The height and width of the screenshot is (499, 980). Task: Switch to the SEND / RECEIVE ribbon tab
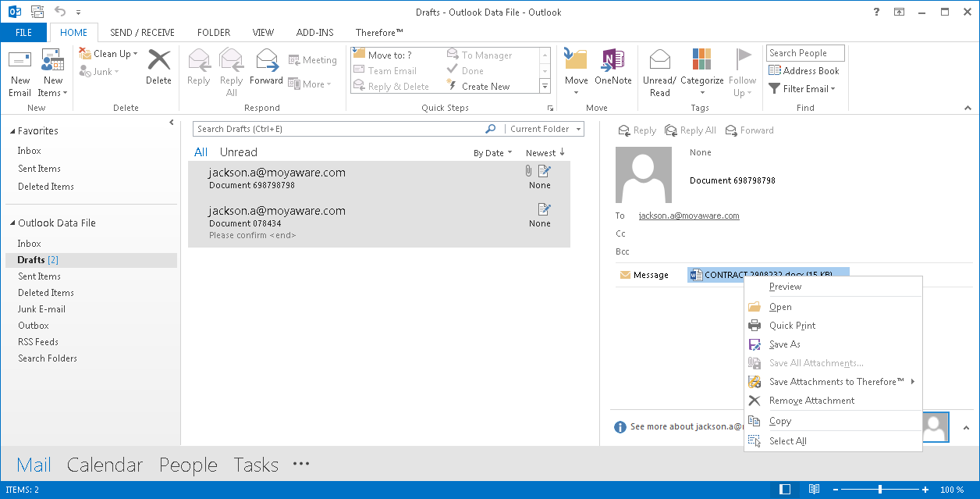click(142, 32)
